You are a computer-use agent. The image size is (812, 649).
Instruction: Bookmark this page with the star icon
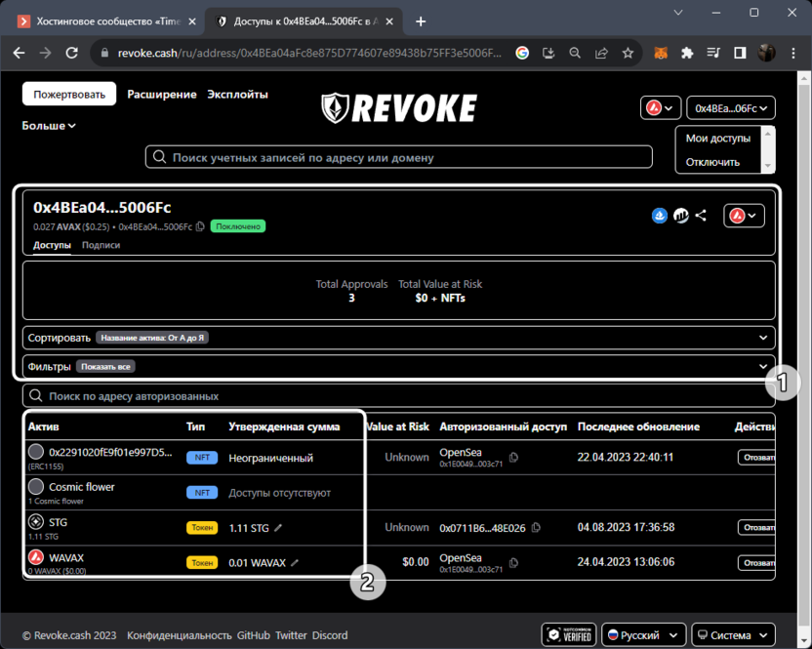[628, 53]
